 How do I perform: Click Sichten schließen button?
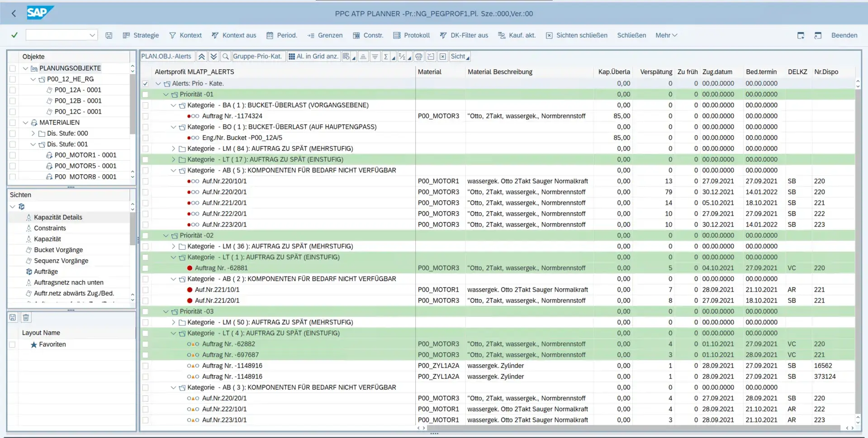point(577,35)
